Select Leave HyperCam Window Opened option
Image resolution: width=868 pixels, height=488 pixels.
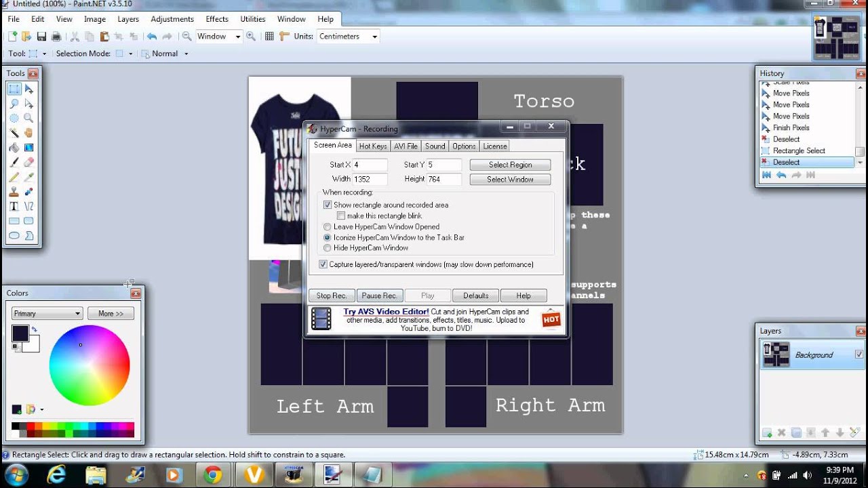click(x=328, y=226)
